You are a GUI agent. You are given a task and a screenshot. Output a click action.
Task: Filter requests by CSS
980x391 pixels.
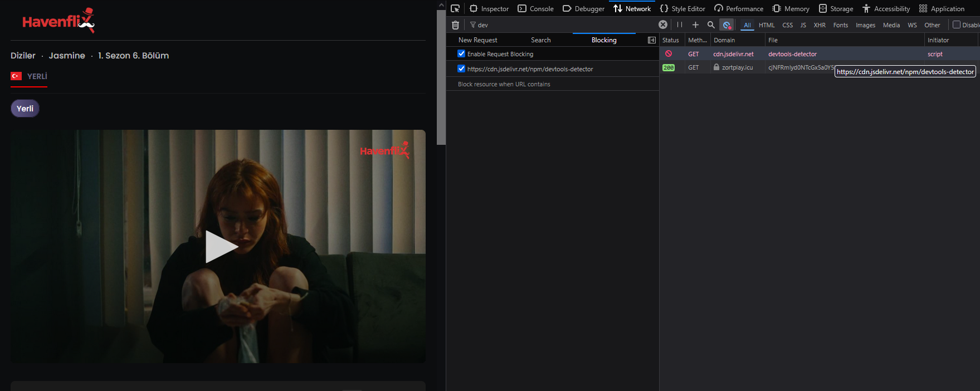[x=787, y=25]
